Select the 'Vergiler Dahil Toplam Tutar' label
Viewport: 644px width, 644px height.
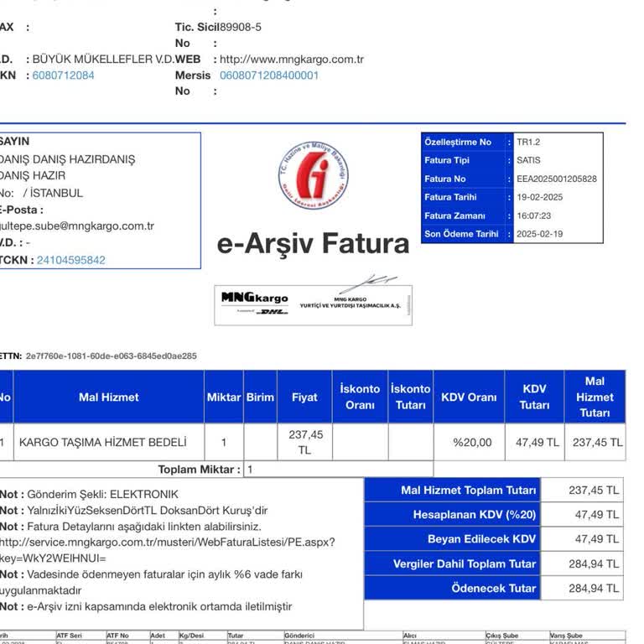(x=465, y=563)
